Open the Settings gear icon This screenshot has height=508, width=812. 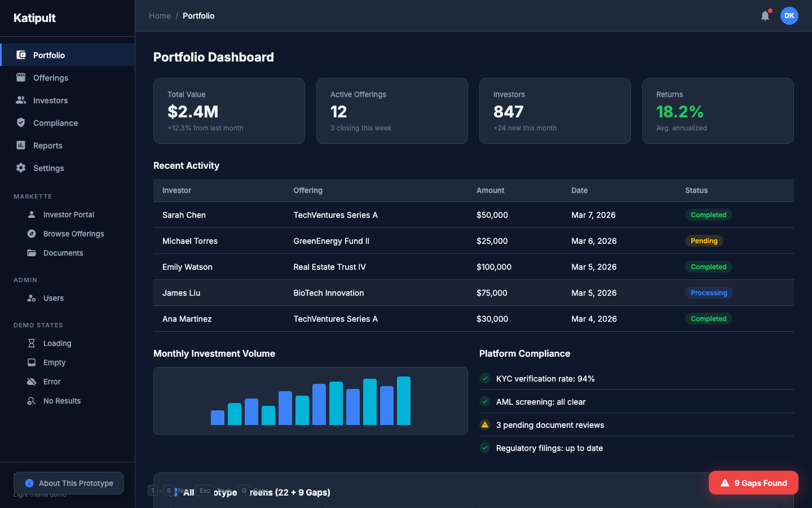[21, 168]
